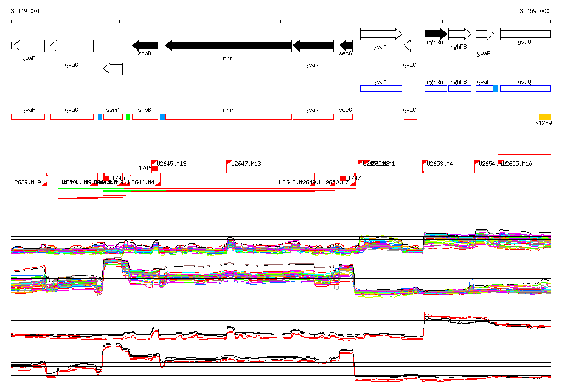Click the white yvaP gene arrow

point(485,34)
